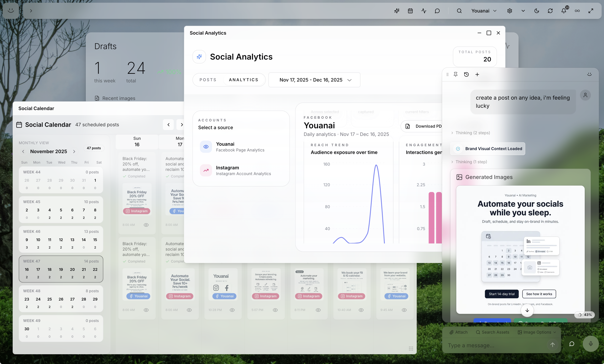Start a new chat with the plus icon
This screenshot has width=604, height=364.
[x=477, y=74]
